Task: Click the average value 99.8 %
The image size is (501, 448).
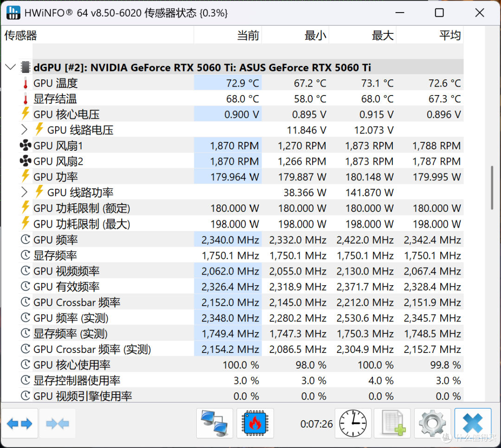Action: (x=445, y=365)
